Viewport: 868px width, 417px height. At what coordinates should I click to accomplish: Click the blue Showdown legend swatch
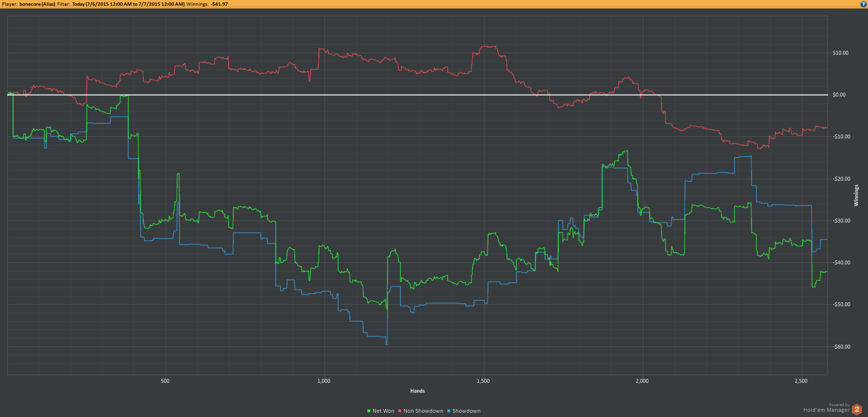coord(449,411)
